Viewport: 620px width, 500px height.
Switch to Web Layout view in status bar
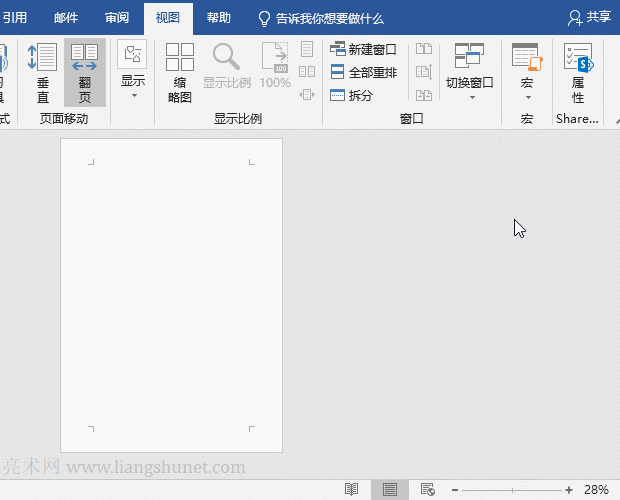click(x=428, y=489)
